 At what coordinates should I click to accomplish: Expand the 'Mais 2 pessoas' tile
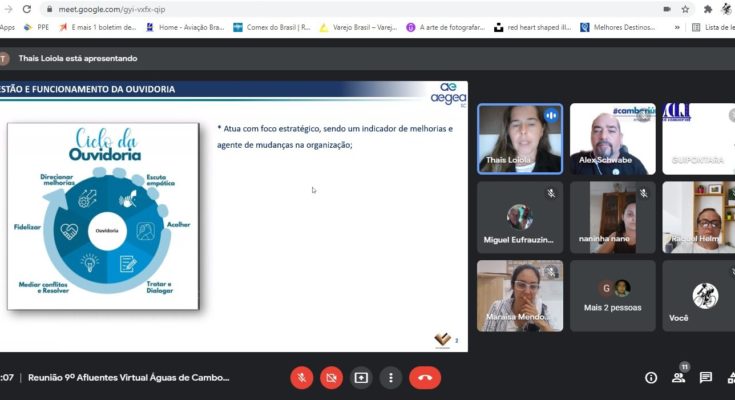(612, 296)
